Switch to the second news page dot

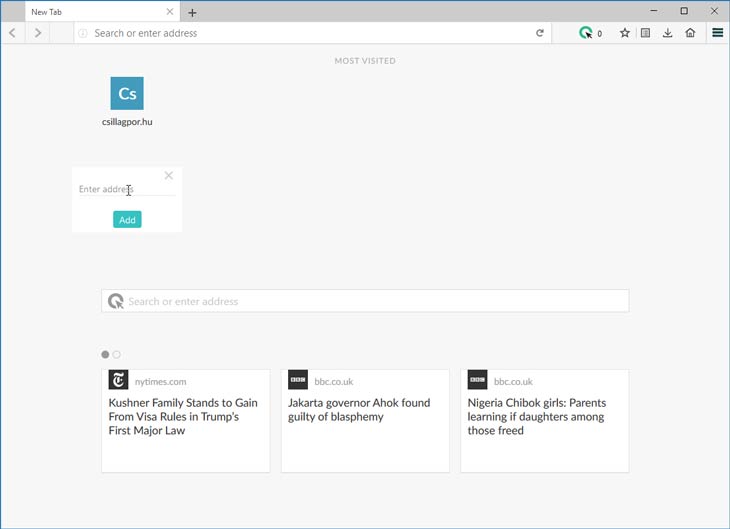pos(116,355)
